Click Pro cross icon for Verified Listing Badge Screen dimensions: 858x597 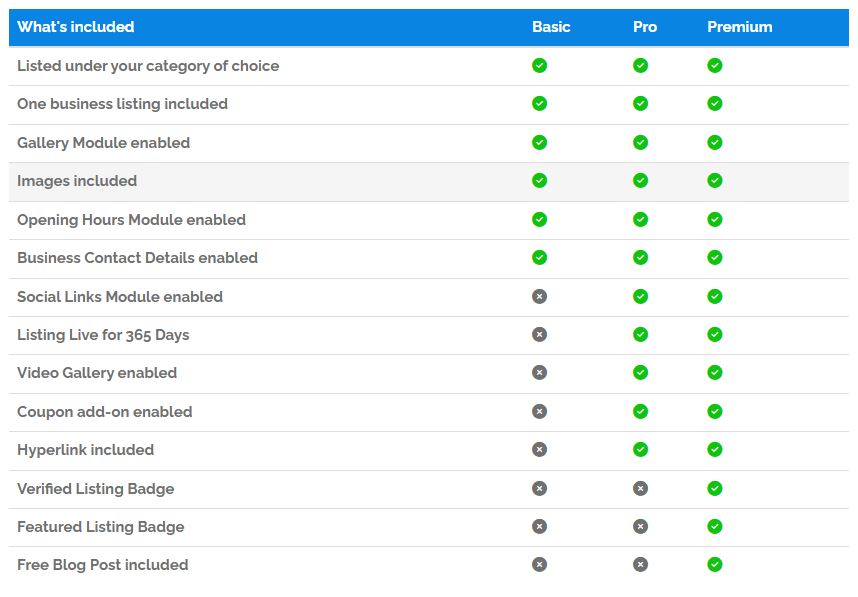pyautogui.click(x=640, y=489)
